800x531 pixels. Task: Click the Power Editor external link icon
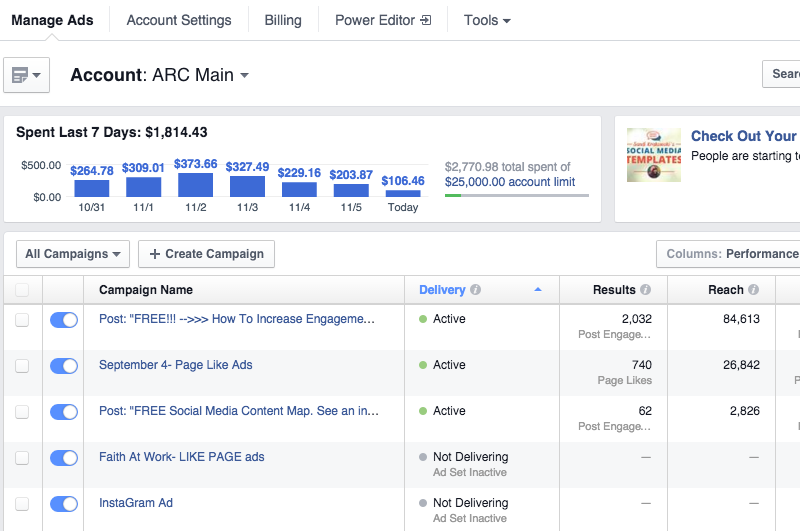426,20
